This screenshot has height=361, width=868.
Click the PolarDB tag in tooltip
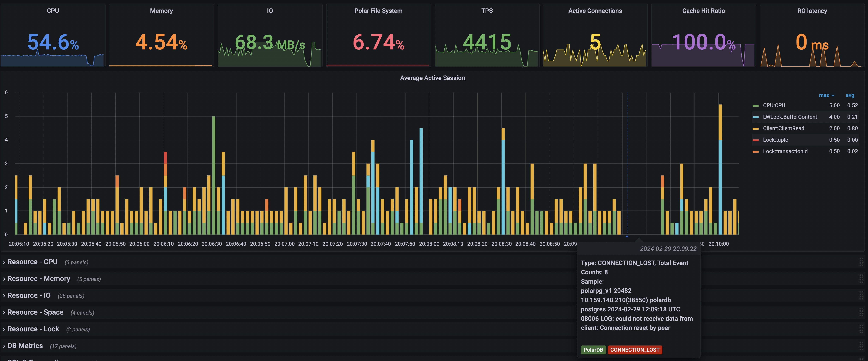click(x=593, y=350)
